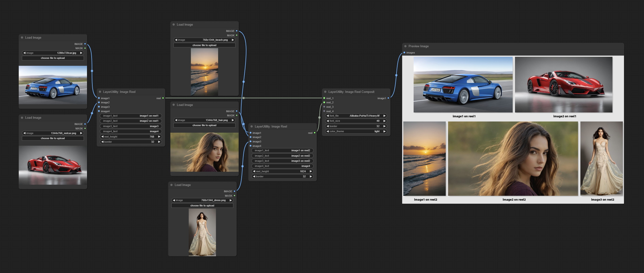Click the image1 output port on Reel Composit

pyautogui.click(x=388, y=98)
